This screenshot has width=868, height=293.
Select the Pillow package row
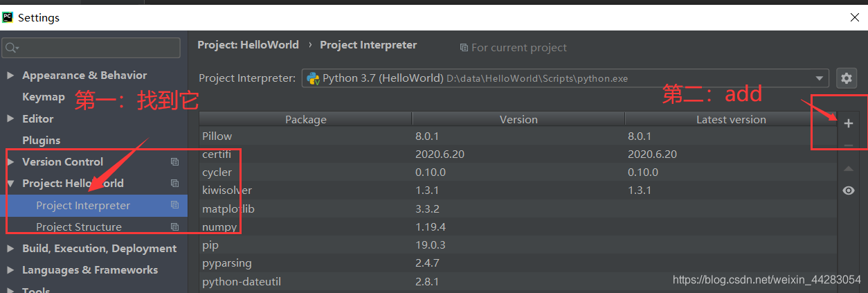pyautogui.click(x=518, y=136)
